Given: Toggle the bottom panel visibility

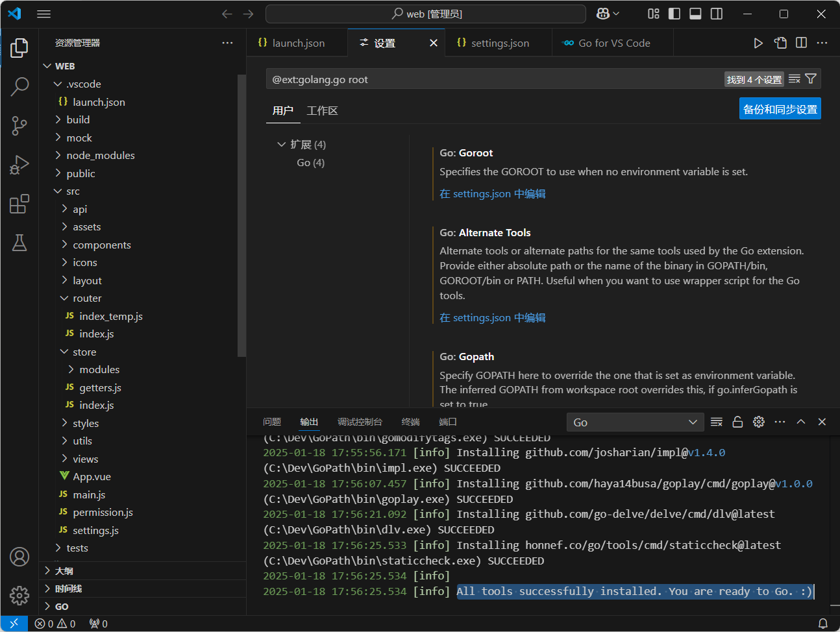Looking at the screenshot, I should pyautogui.click(x=695, y=14).
